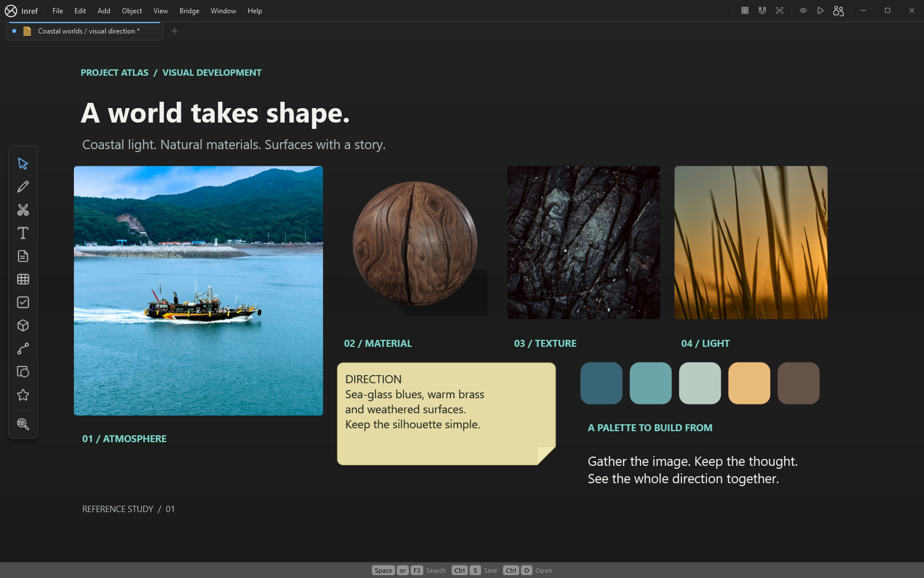Select 'PROJECT ATLAS / VISUAL DEVELOPMENT' label
924x578 pixels.
point(171,73)
